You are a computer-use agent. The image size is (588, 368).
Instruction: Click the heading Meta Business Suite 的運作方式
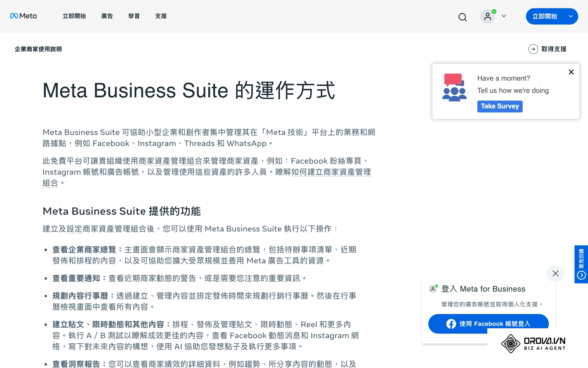coord(189,91)
